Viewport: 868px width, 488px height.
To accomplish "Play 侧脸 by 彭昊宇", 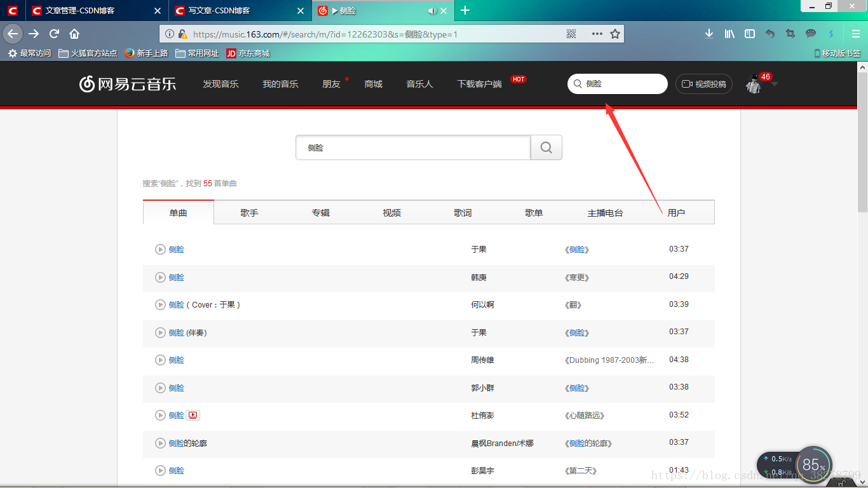I will 160,470.
